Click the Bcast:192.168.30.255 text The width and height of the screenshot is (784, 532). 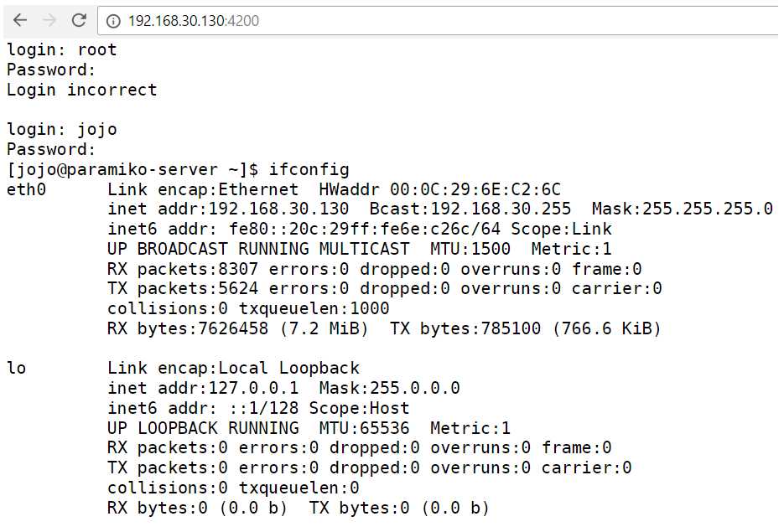pos(470,209)
